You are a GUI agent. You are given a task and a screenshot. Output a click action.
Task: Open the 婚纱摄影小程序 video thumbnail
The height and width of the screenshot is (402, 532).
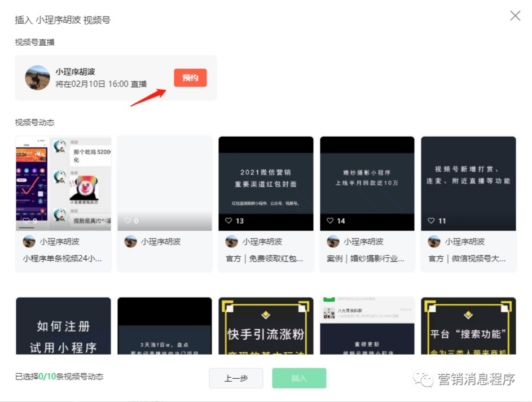[367, 182]
